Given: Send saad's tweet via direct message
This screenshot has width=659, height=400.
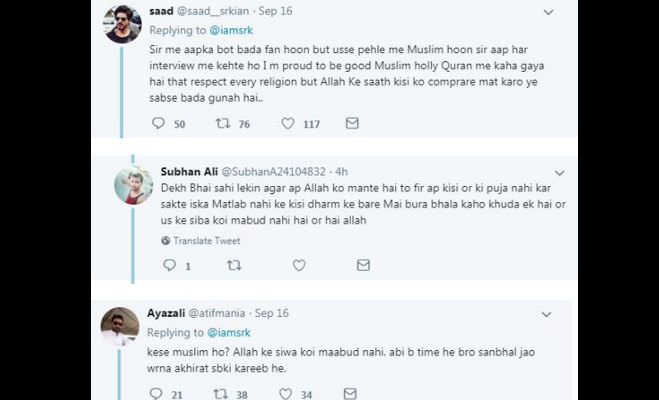Looking at the screenshot, I should [x=351, y=124].
